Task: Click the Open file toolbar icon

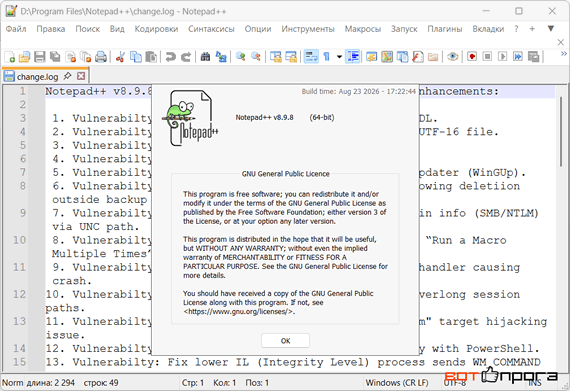Action: click(24, 57)
